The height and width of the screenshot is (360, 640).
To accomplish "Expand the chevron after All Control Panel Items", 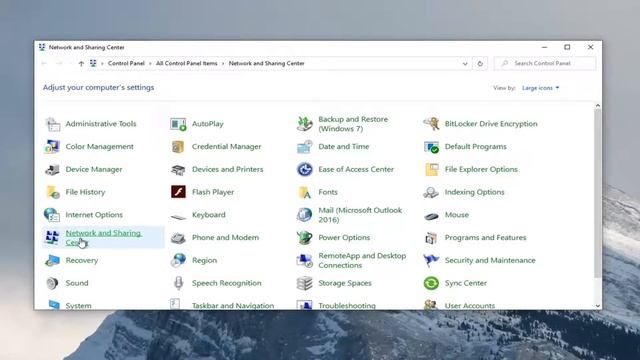I will tap(223, 64).
